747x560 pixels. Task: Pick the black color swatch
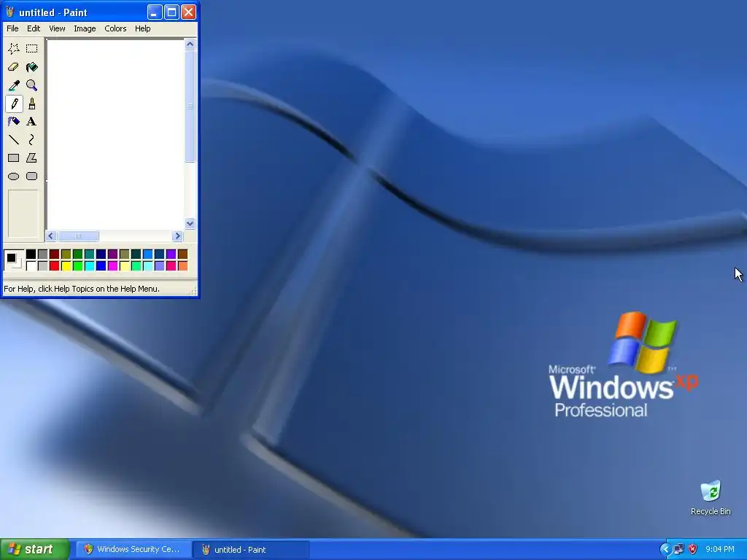(x=31, y=254)
